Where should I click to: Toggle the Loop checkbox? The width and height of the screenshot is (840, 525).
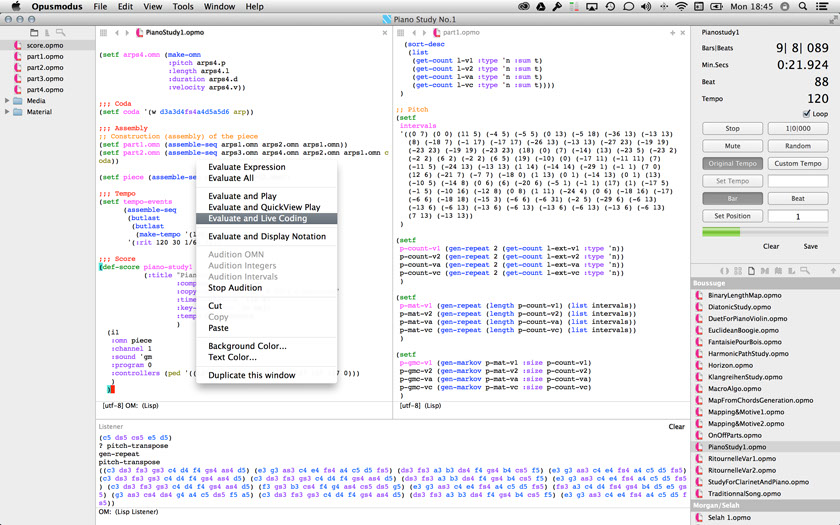coord(806,114)
